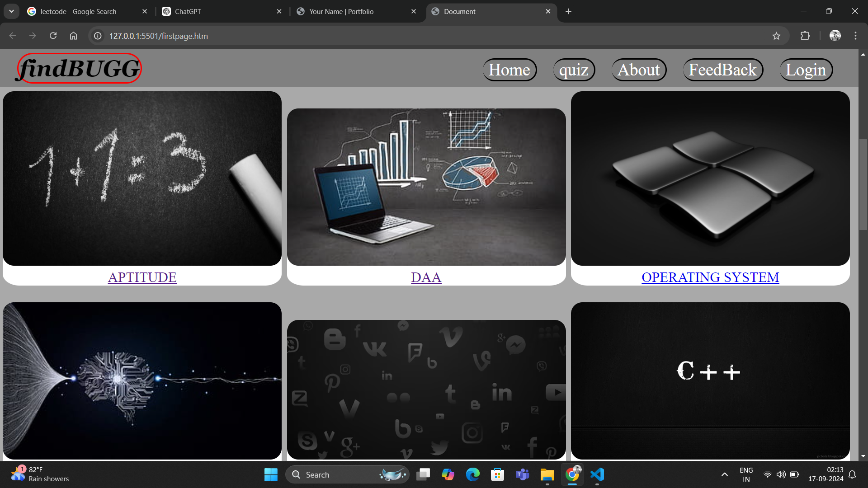Open Visual Studio Code from the taskbar

pos(597,474)
